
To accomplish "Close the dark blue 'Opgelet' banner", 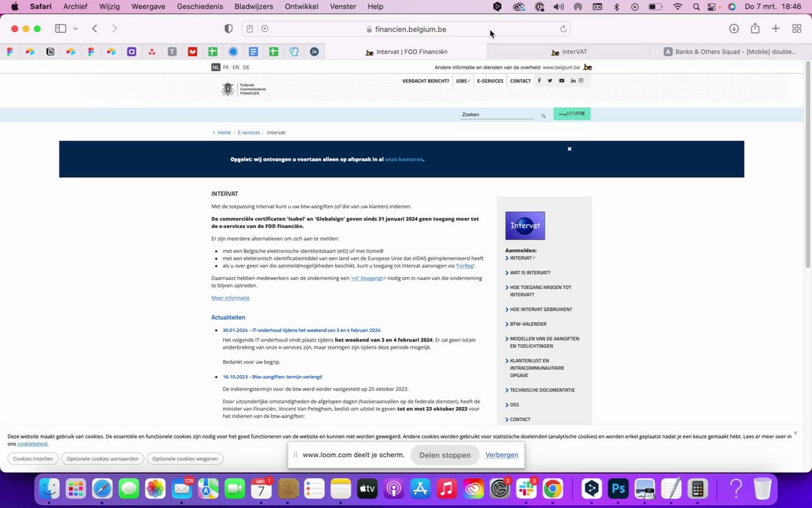I will pyautogui.click(x=569, y=149).
